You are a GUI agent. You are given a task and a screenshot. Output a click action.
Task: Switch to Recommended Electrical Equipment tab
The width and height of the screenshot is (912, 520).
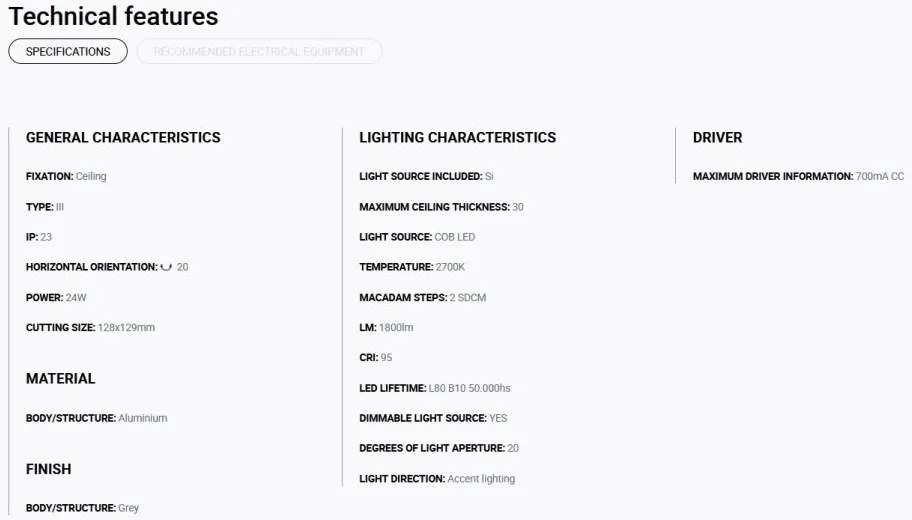pos(259,51)
